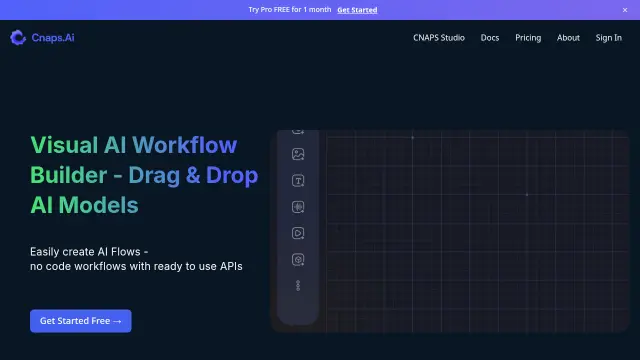Click the Visual AI Workflow Builder heading

(144, 175)
